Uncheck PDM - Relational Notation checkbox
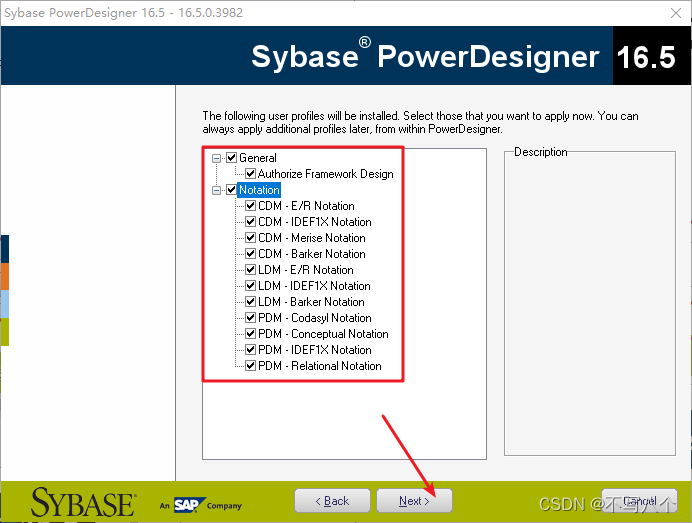 tap(251, 365)
